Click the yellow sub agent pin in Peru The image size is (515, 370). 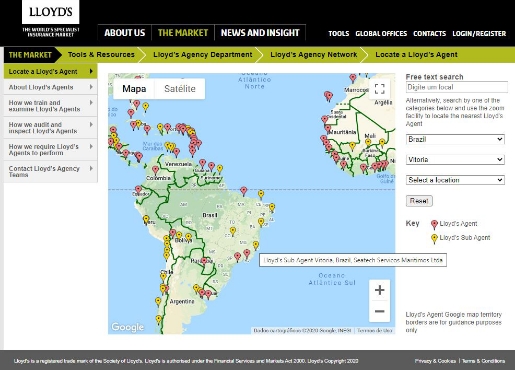[x=146, y=219]
